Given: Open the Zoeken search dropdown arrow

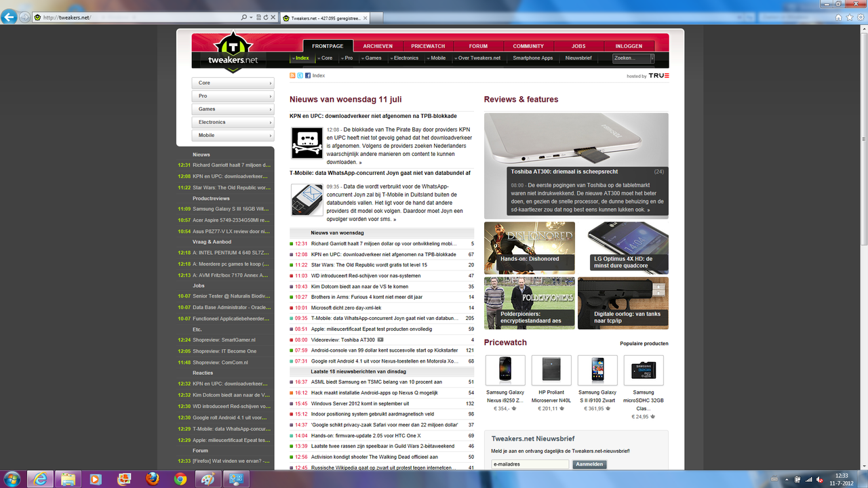Looking at the screenshot, I should (x=652, y=58).
